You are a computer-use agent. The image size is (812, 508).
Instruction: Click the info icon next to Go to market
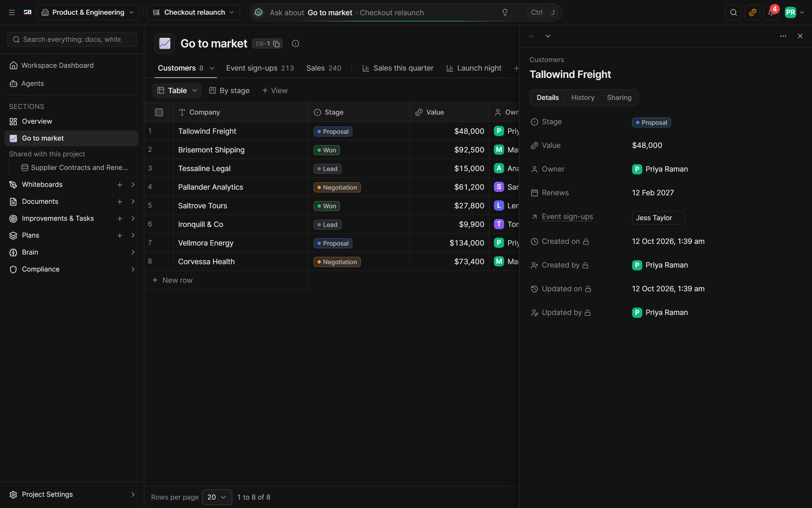[x=295, y=43]
